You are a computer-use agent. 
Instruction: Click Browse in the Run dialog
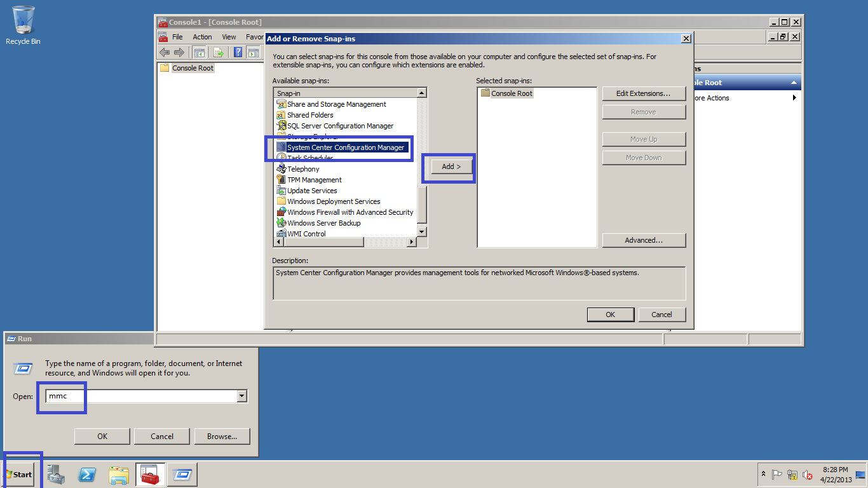222,437
